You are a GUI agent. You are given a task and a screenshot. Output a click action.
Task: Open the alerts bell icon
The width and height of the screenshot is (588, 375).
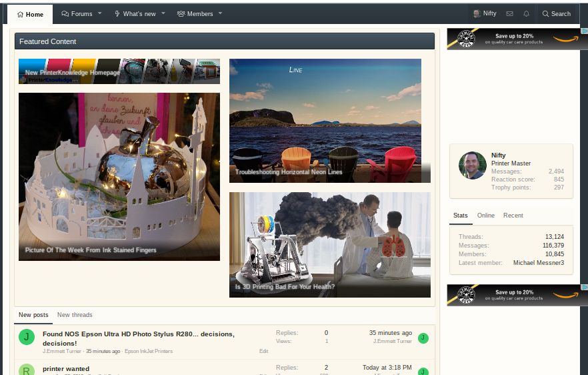pos(526,13)
